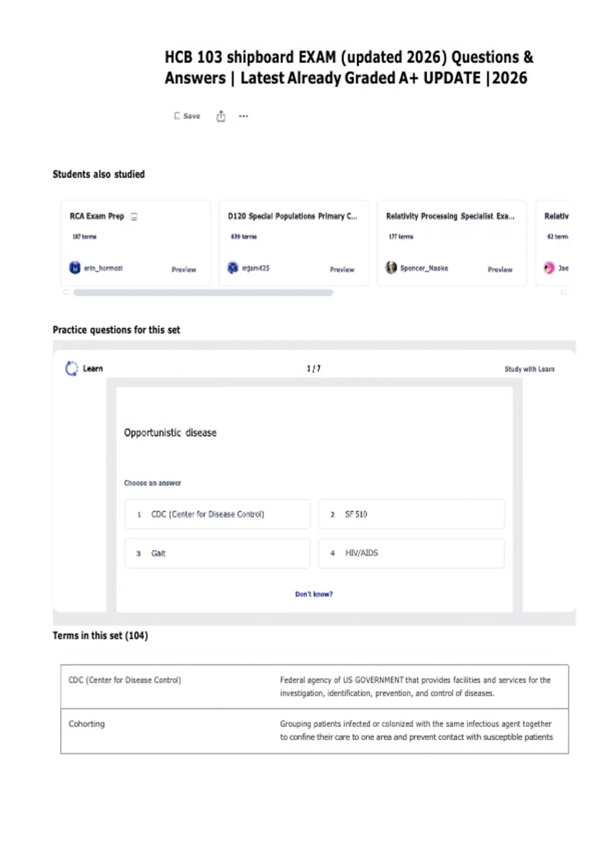Image resolution: width=613 pixels, height=868 pixels.
Task: Click mjam425's profile avatar
Action: [233, 268]
